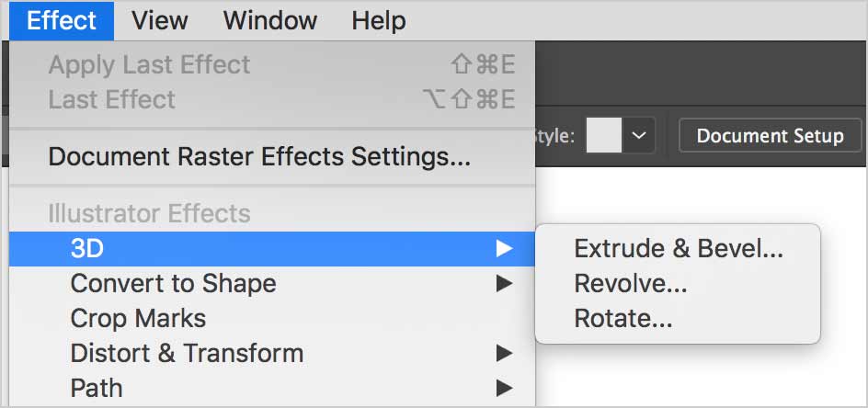Select Crop Marks effect
Viewport: 868px width, 408px height.
(x=272, y=318)
